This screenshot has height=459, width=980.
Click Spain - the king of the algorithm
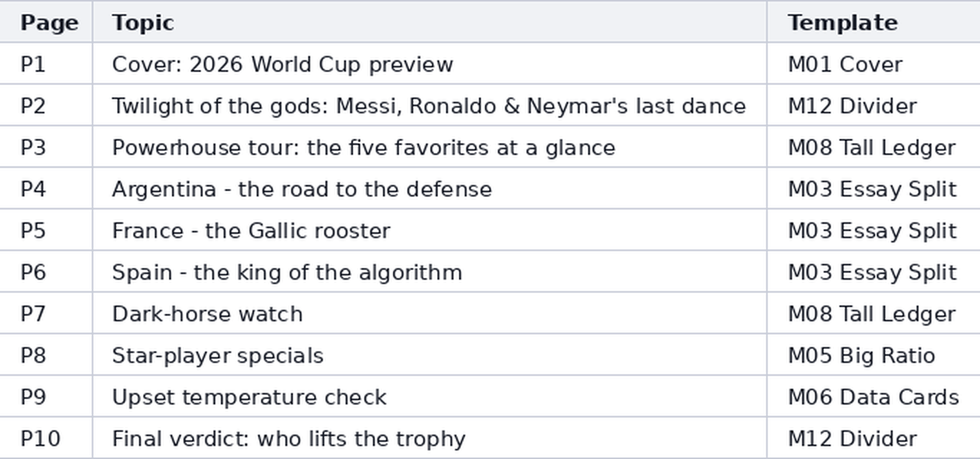(x=430, y=272)
